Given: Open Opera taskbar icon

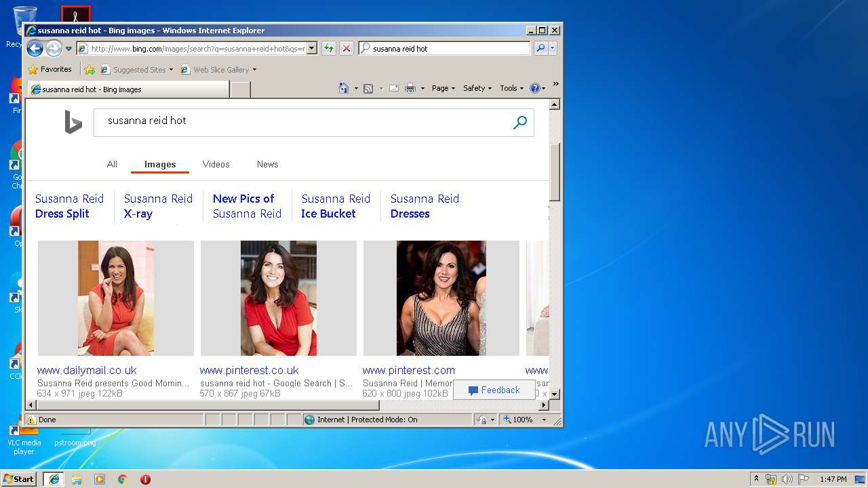Looking at the screenshot, I should tap(145, 479).
